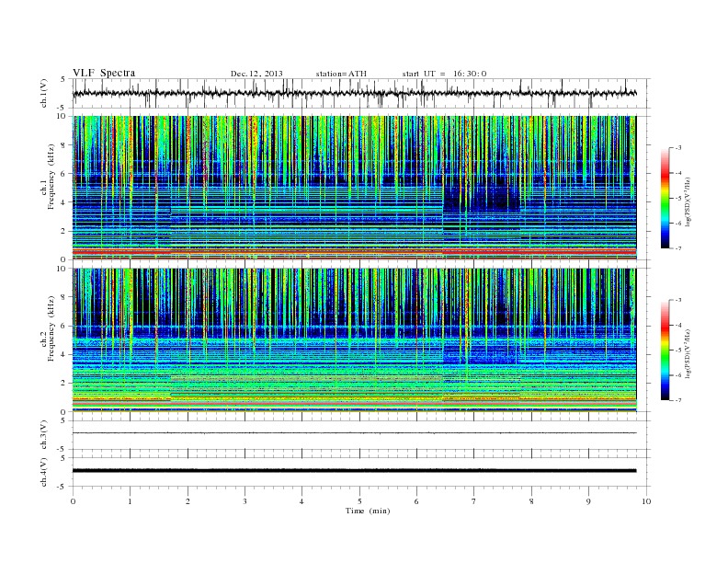Select the "start UT = 16:30:0" header text
This screenshot has width=728, height=563.
[444, 74]
